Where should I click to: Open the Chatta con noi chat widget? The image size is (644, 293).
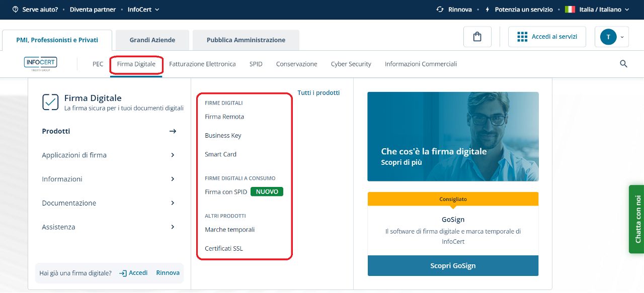tap(637, 219)
